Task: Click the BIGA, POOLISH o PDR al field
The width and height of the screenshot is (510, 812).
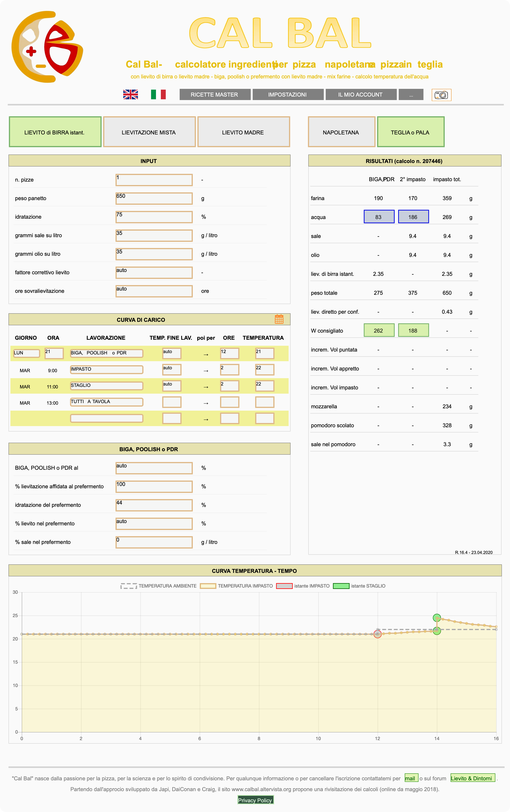Action: 154,468
